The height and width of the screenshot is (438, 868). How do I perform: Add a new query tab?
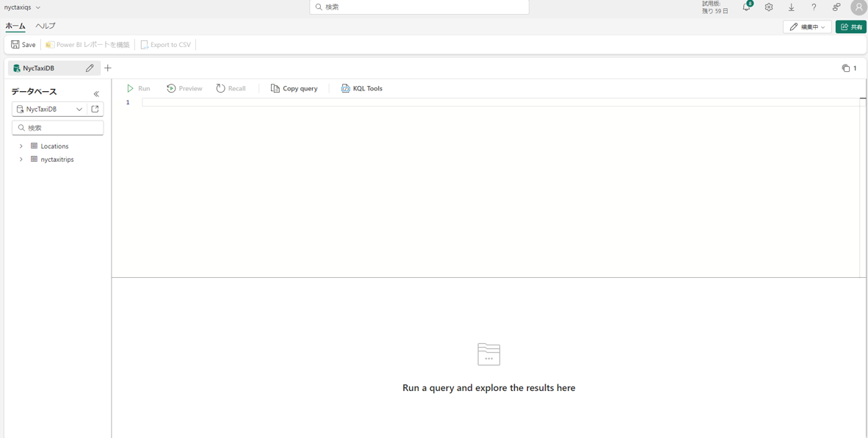108,68
